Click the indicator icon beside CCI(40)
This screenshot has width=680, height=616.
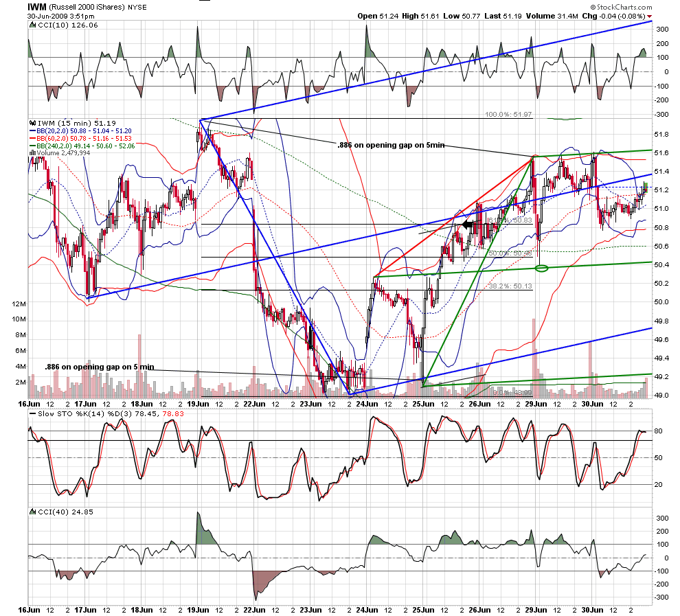point(32,512)
